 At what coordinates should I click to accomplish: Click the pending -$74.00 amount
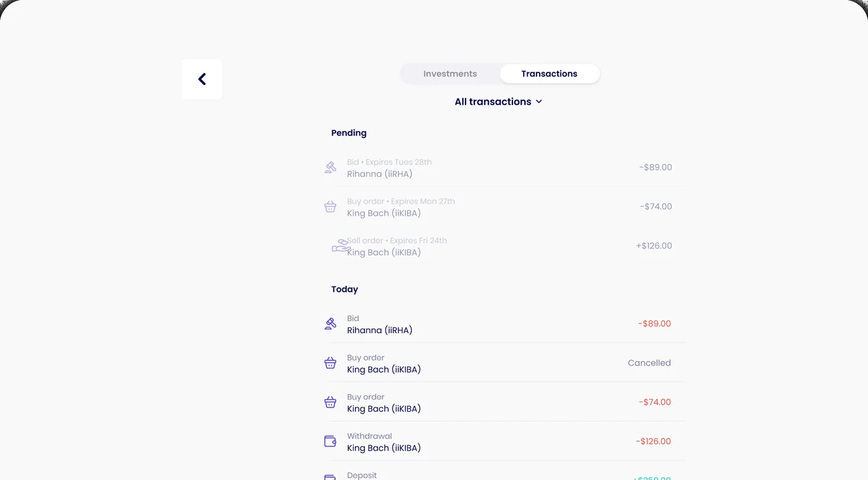pyautogui.click(x=656, y=206)
